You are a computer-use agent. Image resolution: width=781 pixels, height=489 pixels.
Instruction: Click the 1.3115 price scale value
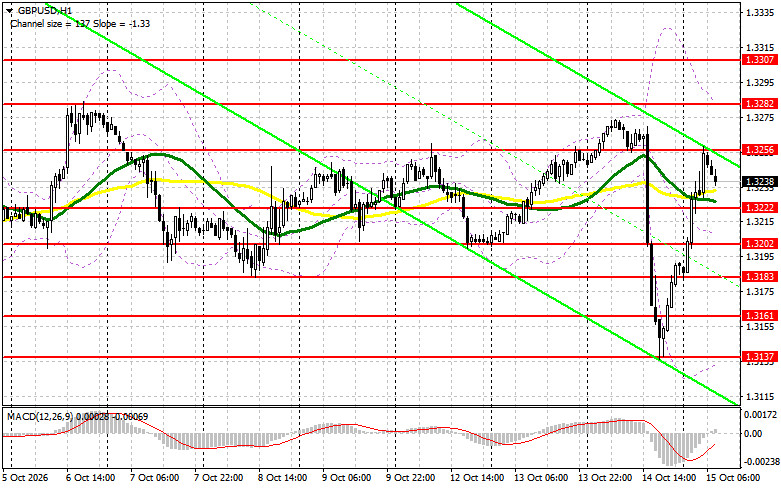[x=760, y=397]
